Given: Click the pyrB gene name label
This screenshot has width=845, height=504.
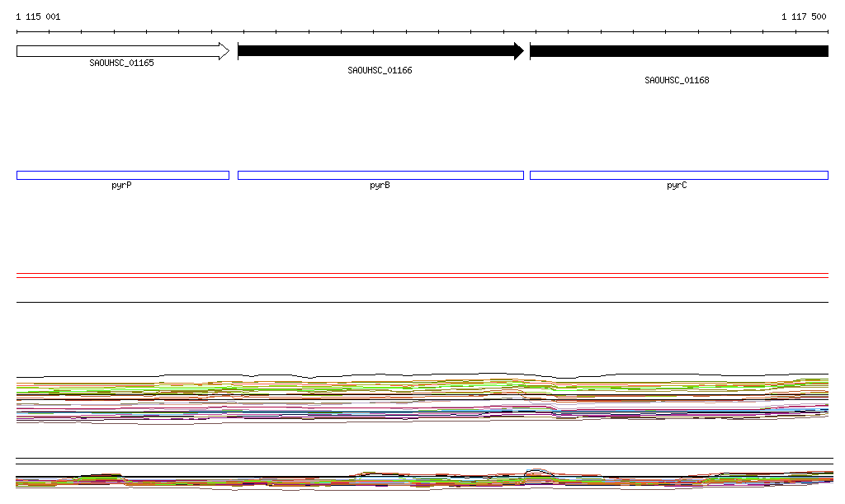Looking at the screenshot, I should click(380, 186).
